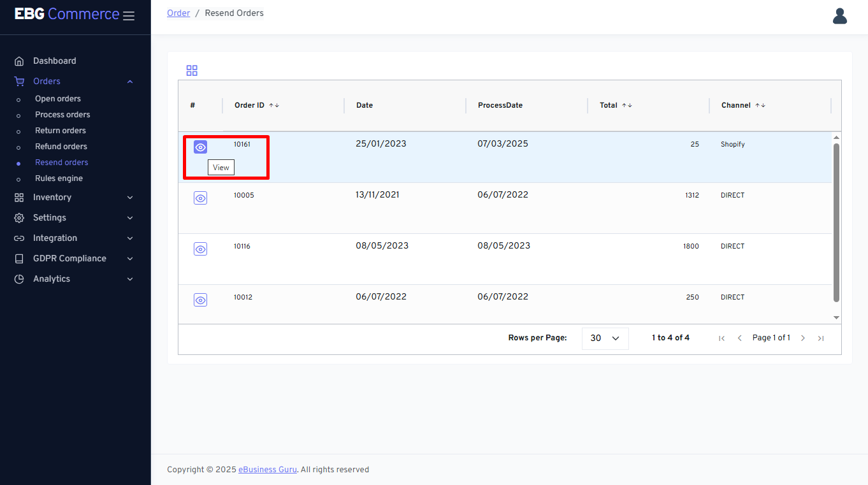The image size is (868, 485).
Task: Click the Inventory cart-grid icon
Action: click(x=18, y=197)
